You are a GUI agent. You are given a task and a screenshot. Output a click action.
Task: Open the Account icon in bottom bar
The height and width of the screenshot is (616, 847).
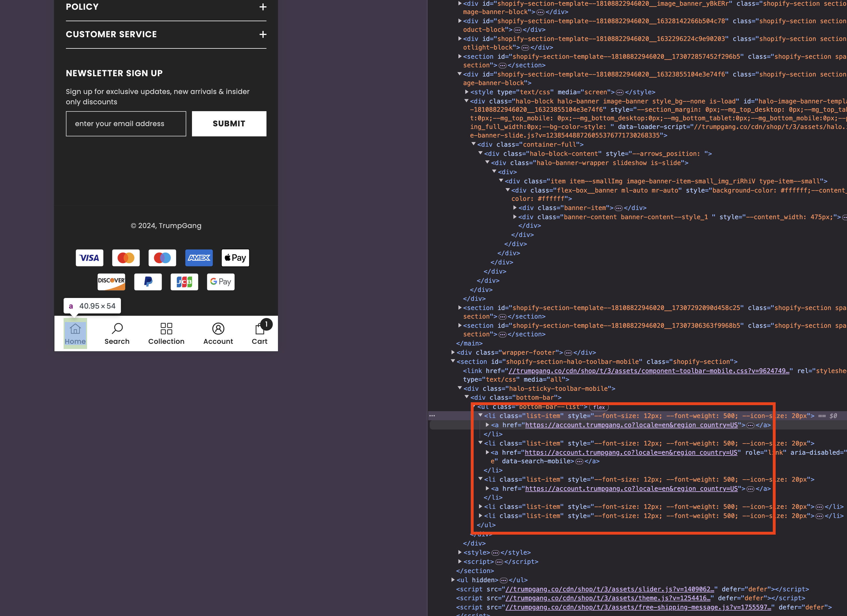[218, 329]
